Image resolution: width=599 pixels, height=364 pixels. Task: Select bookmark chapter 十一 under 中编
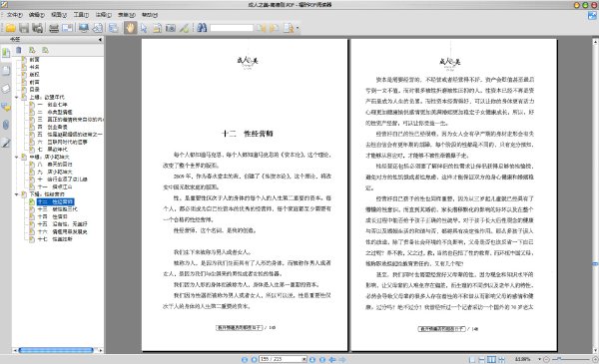[x=55, y=186]
